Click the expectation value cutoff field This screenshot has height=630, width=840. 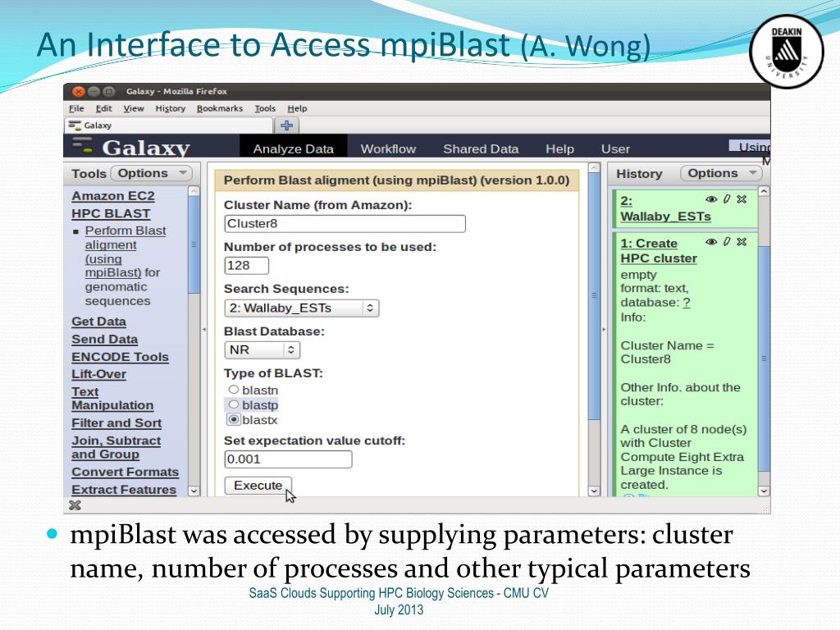pyautogui.click(x=288, y=459)
